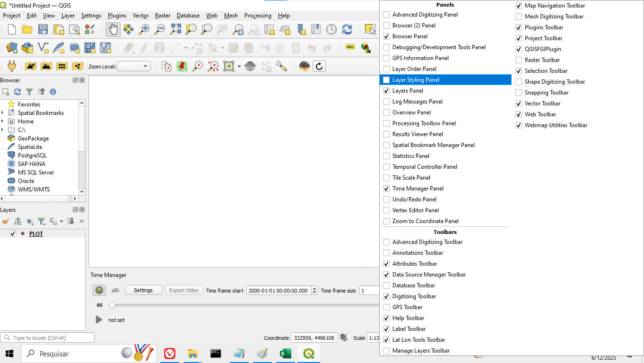The image size is (644, 363).
Task: Click the Export Video button
Action: point(184,290)
